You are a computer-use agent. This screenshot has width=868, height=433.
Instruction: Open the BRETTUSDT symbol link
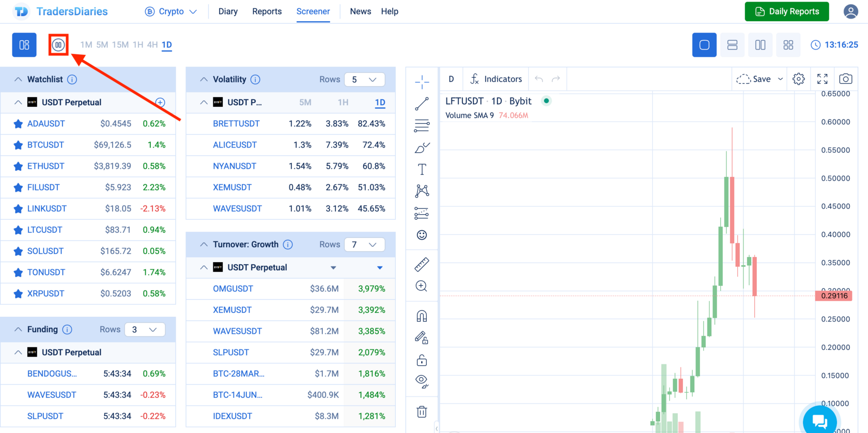point(236,124)
